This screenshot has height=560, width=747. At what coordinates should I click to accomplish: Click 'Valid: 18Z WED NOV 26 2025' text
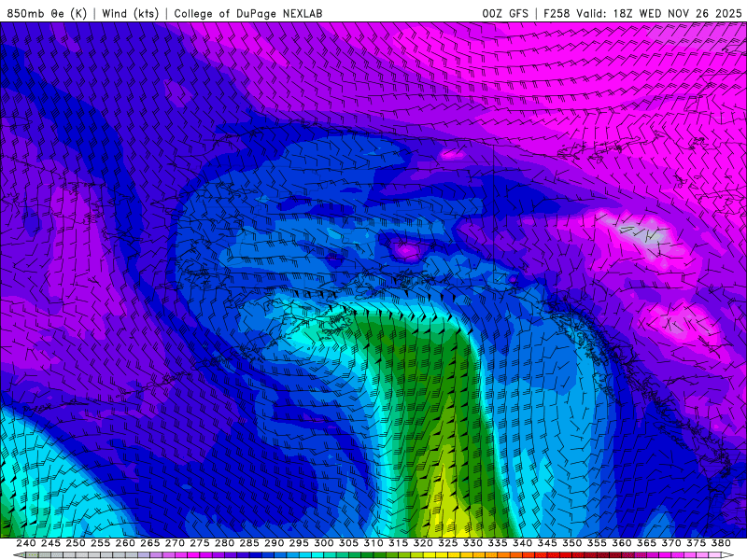(659, 13)
